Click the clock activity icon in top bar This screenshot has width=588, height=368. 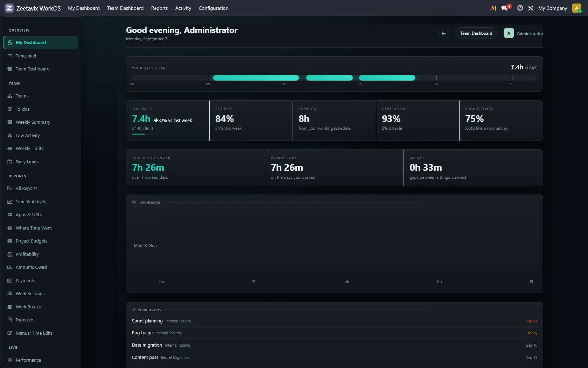520,8
